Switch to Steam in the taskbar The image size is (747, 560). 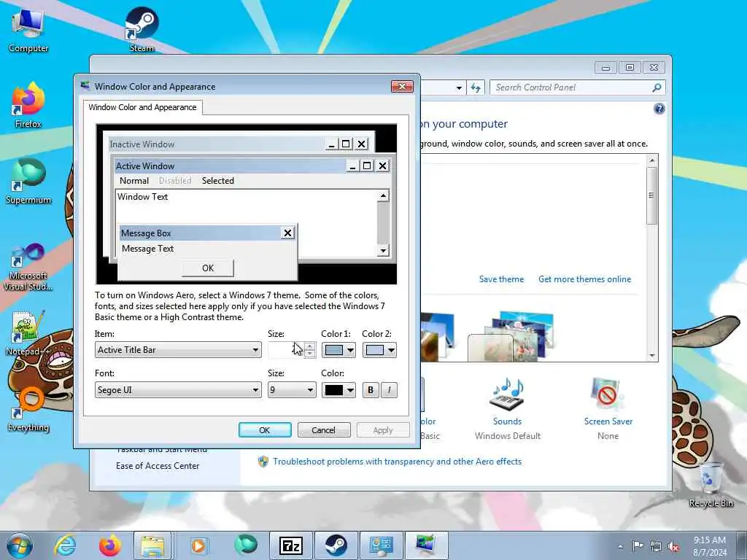(x=336, y=545)
